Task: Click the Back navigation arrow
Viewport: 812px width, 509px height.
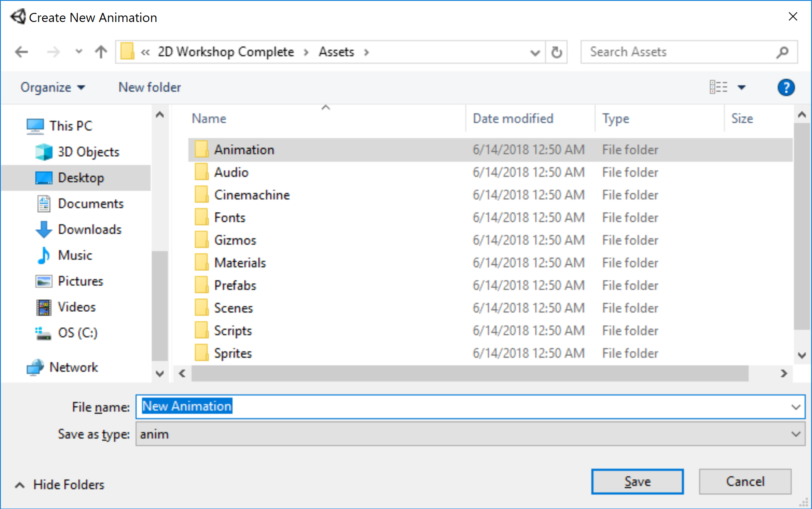Action: [x=22, y=52]
